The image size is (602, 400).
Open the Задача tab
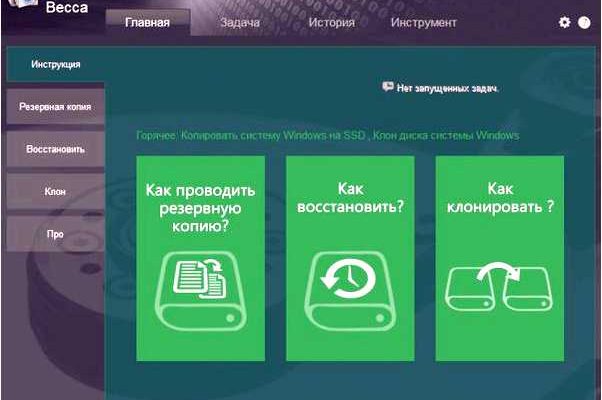coord(242,22)
